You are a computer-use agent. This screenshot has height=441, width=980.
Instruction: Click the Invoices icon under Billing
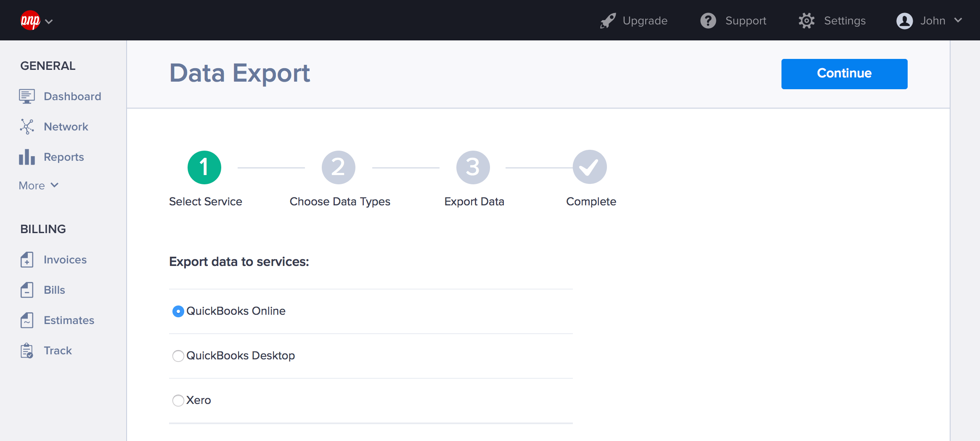point(27,260)
